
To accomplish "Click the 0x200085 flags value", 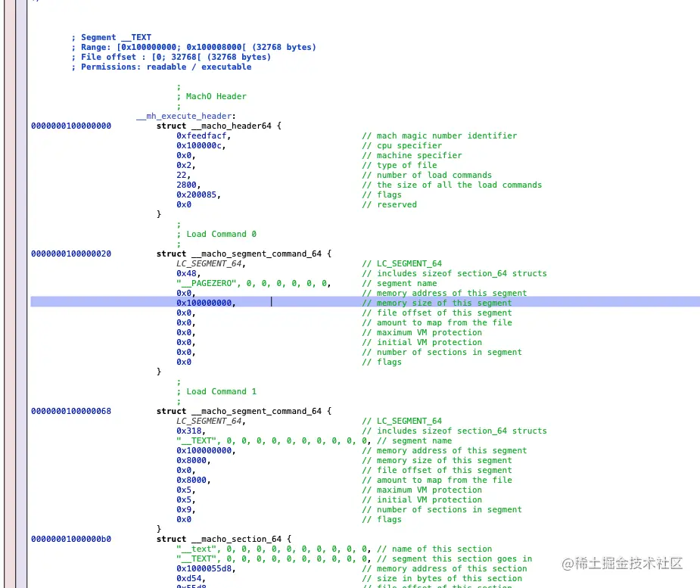I will pyautogui.click(x=198, y=194).
